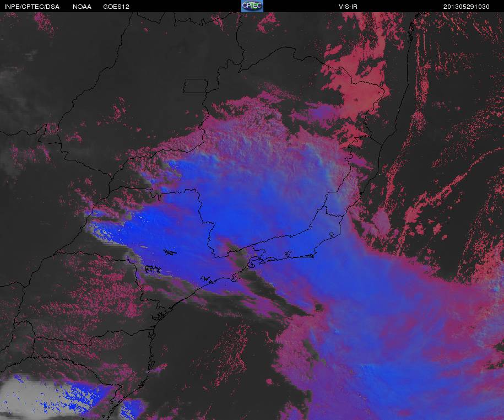Click the VIS-IR channel label
Image resolution: width=504 pixels, height=420 pixels.
(x=348, y=7)
